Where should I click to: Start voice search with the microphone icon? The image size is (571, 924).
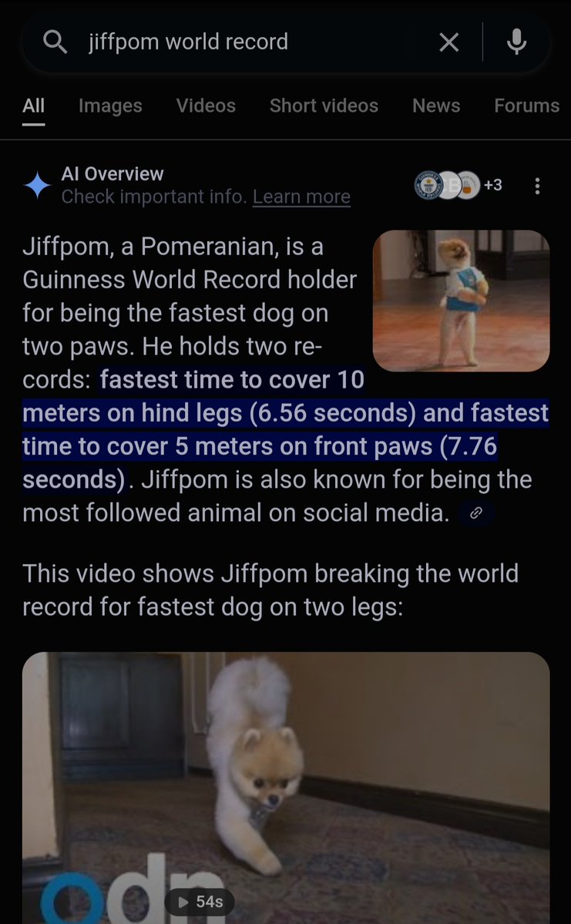(x=517, y=42)
